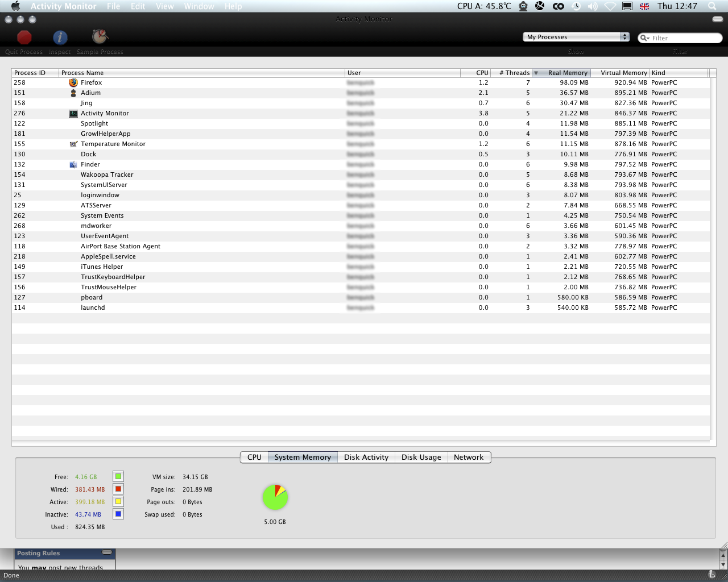728x582 pixels.
Task: Select the Dock process row
Action: coord(361,154)
